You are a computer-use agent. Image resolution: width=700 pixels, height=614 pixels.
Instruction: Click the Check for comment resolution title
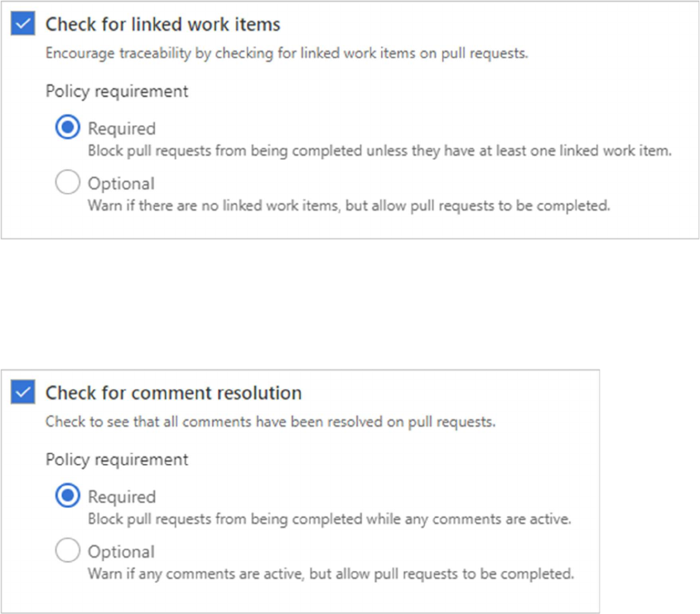click(x=173, y=392)
